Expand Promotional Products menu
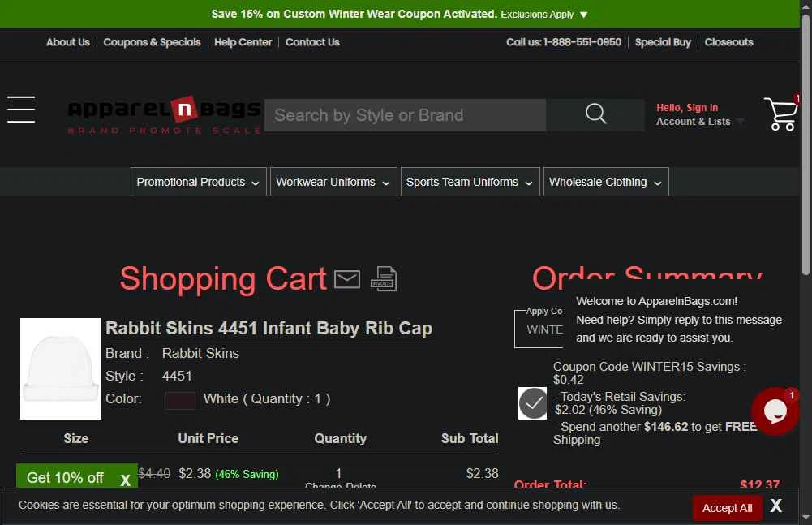 [199, 182]
